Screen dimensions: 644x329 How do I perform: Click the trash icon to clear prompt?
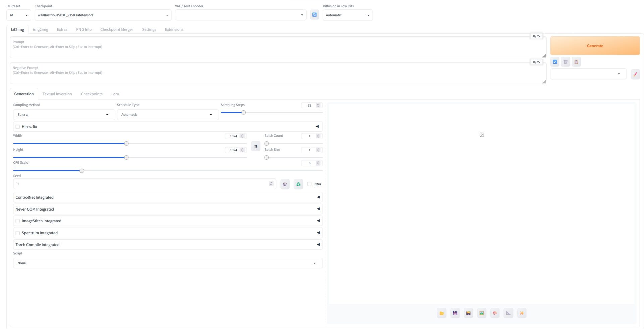click(566, 62)
